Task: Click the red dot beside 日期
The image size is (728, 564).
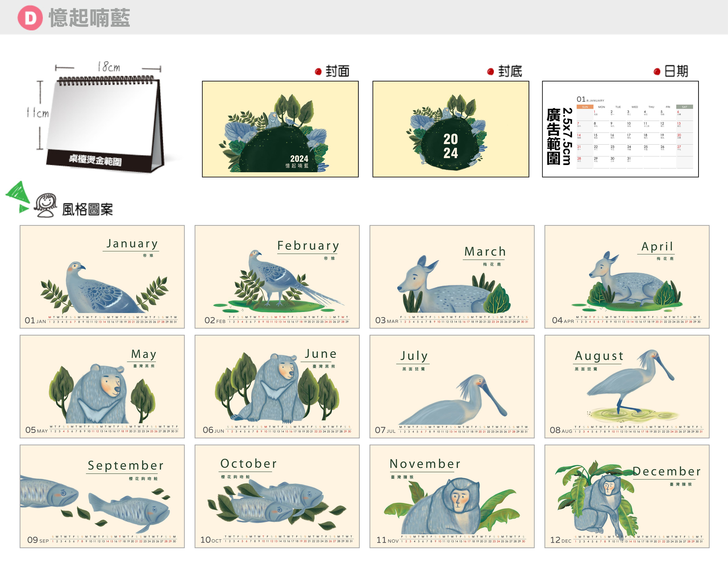Action: 657,72
